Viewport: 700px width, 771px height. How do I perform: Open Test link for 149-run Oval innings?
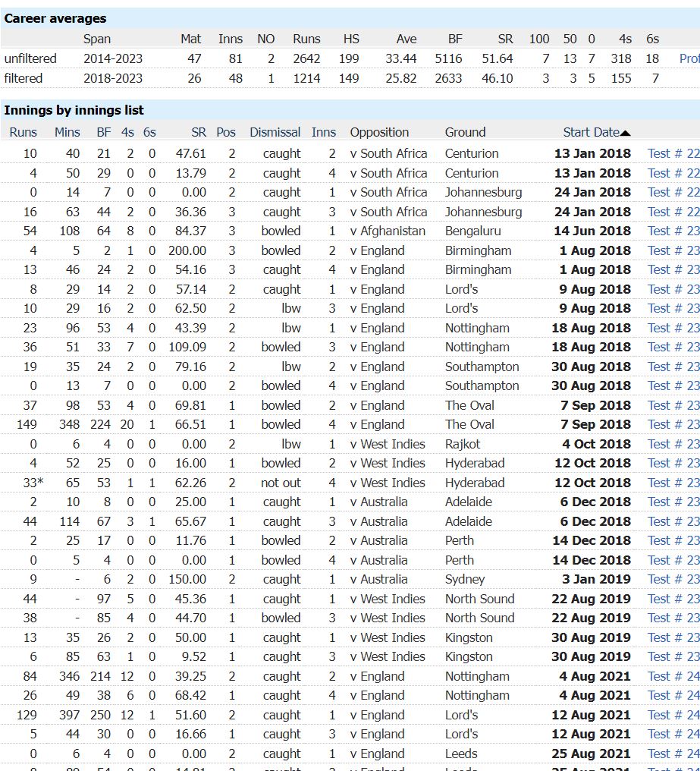[673, 424]
